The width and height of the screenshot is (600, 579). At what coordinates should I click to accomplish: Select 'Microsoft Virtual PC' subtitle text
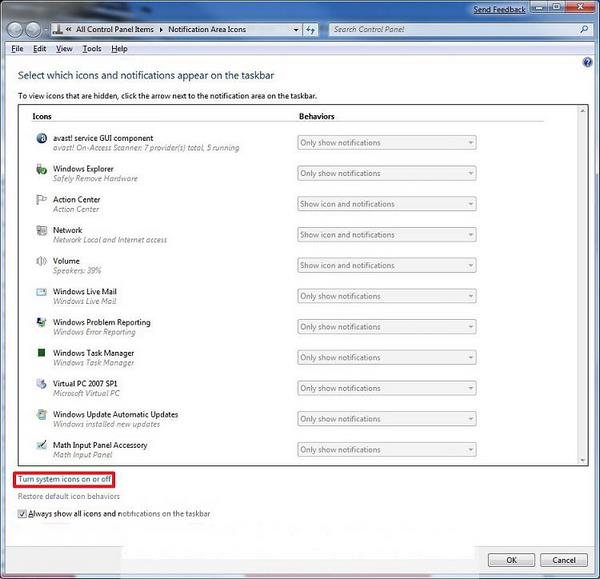(x=86, y=393)
